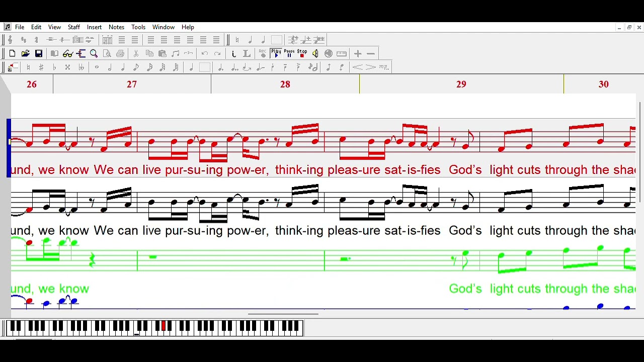This screenshot has width=644, height=362.
Task: Toggle the single dotted note modifier
Action: point(221,67)
